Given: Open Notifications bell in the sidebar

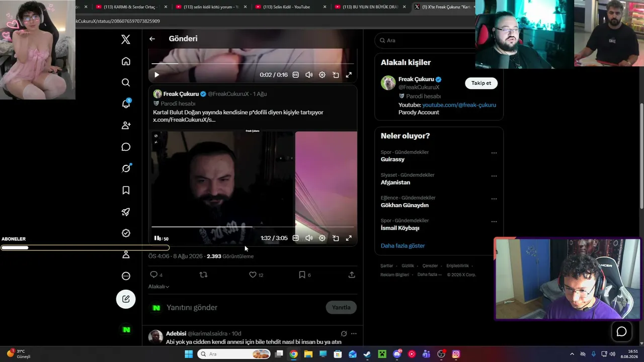Looking at the screenshot, I should tap(126, 104).
